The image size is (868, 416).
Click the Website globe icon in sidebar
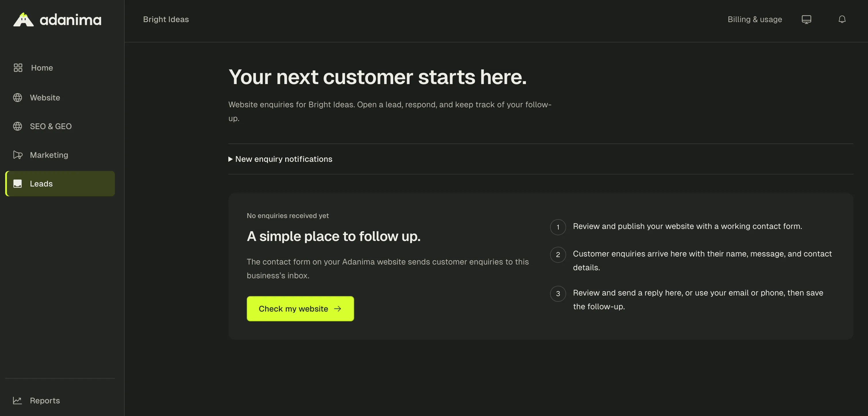(x=18, y=98)
